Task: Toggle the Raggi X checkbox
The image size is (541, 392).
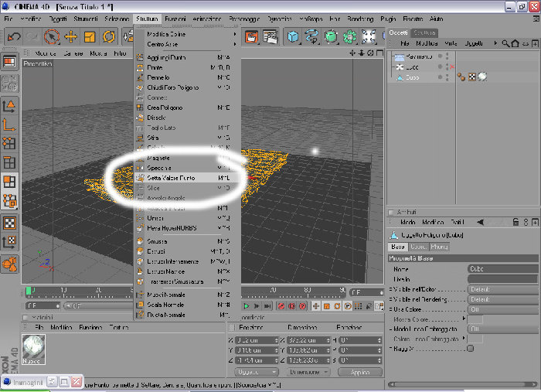Action: point(470,349)
